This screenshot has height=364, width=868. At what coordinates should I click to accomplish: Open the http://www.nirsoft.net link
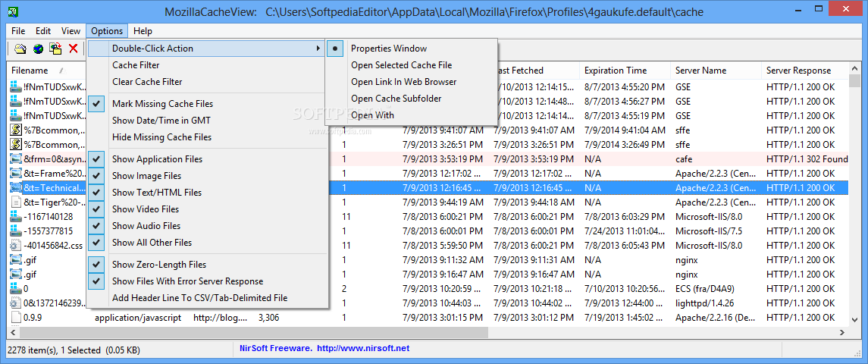pyautogui.click(x=363, y=348)
